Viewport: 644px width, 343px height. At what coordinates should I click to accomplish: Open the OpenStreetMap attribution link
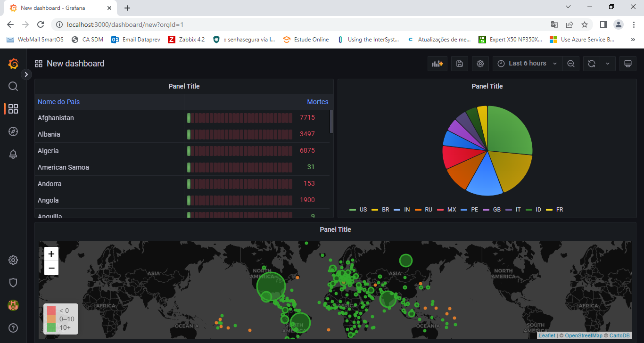point(584,335)
